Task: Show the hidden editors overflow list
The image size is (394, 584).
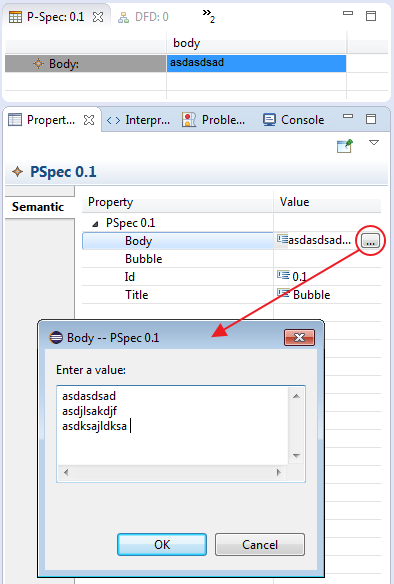Action: coord(209,16)
